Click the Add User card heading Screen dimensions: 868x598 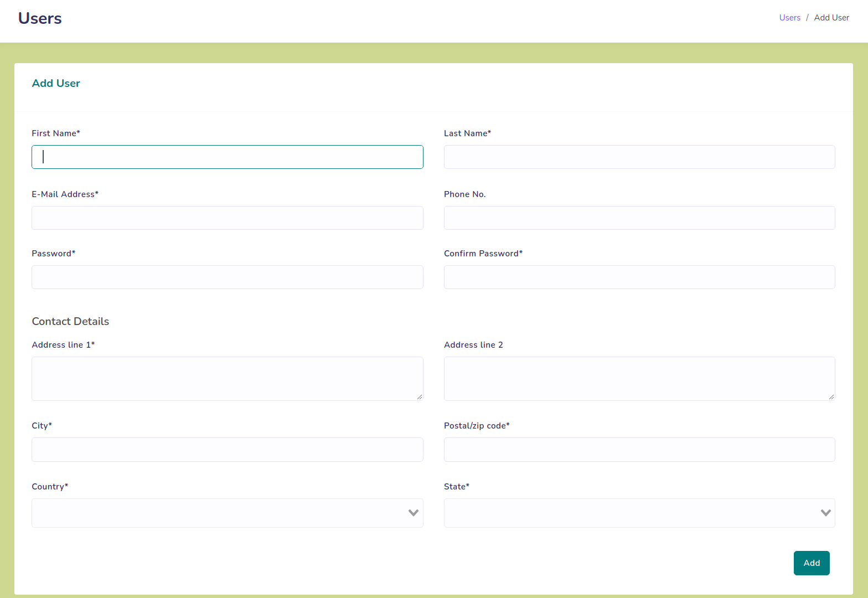[56, 84]
